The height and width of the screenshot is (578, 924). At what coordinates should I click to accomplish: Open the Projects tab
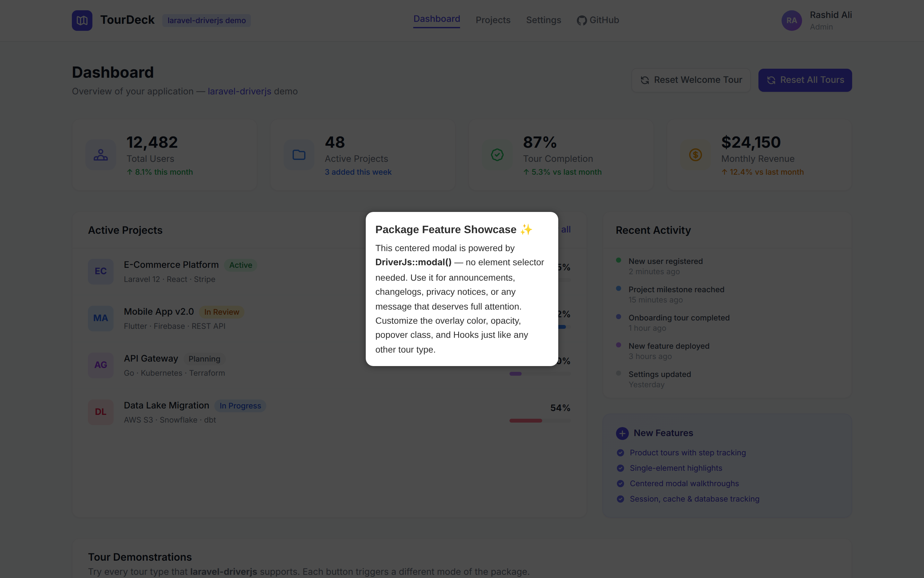point(493,20)
